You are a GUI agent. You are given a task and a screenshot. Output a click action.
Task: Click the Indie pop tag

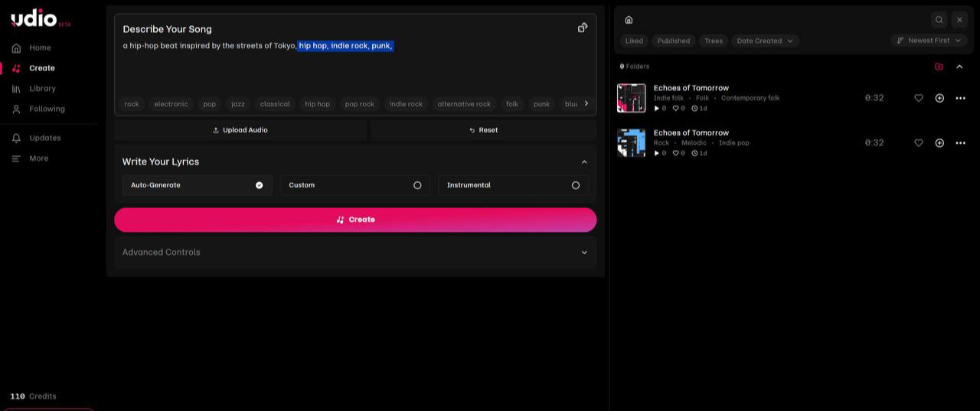pos(733,143)
